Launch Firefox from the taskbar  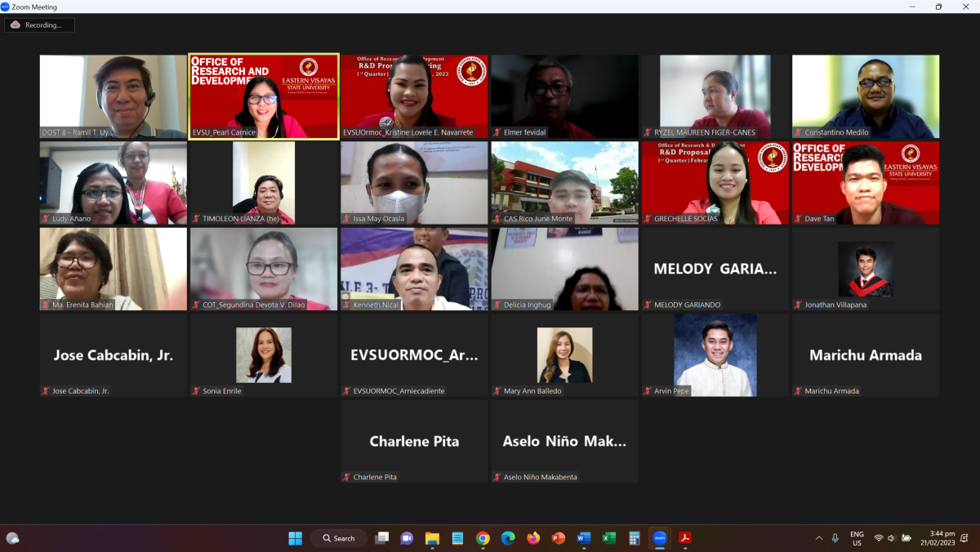[x=533, y=538]
